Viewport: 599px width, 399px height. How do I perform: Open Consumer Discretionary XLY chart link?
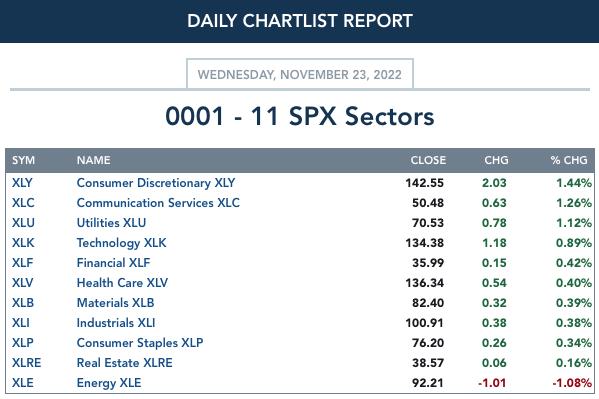(x=156, y=183)
